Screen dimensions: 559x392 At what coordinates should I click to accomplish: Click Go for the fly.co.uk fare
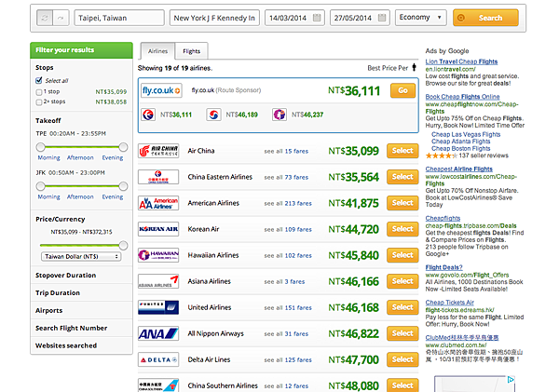[402, 90]
